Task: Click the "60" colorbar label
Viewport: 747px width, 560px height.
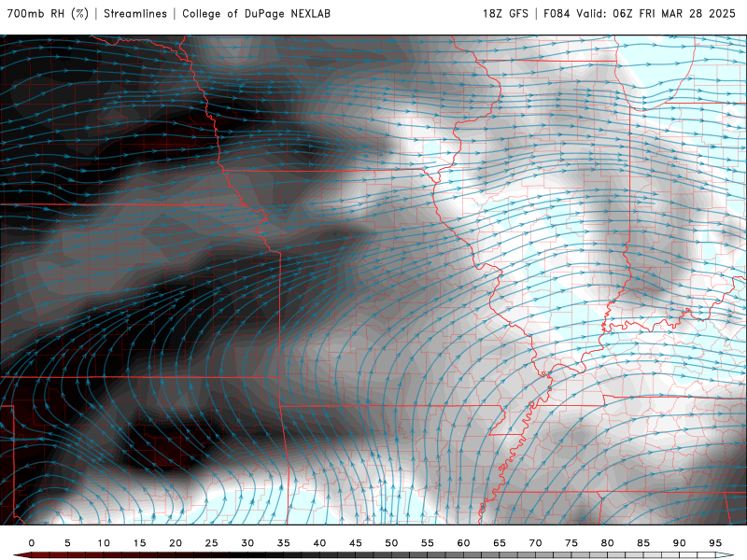Action: pyautogui.click(x=463, y=543)
